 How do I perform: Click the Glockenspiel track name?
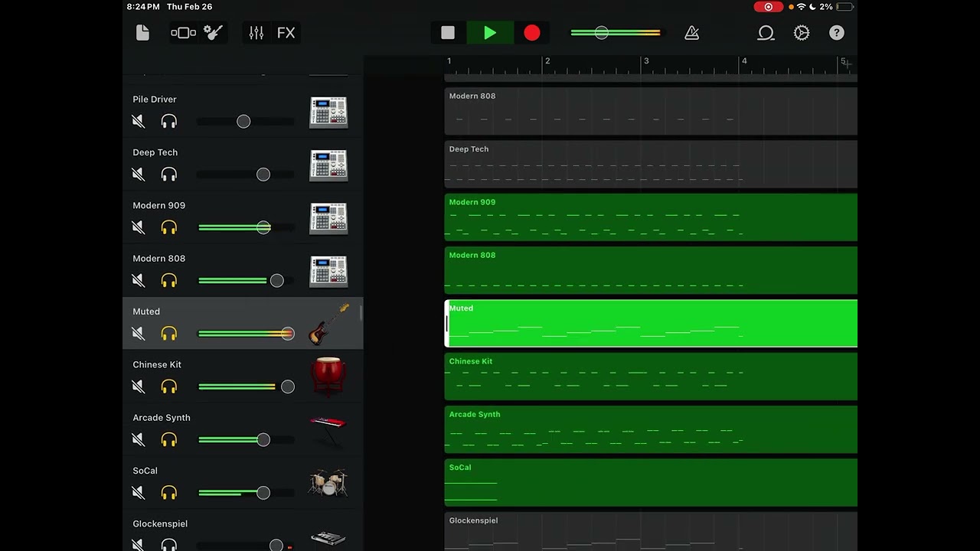coord(160,523)
